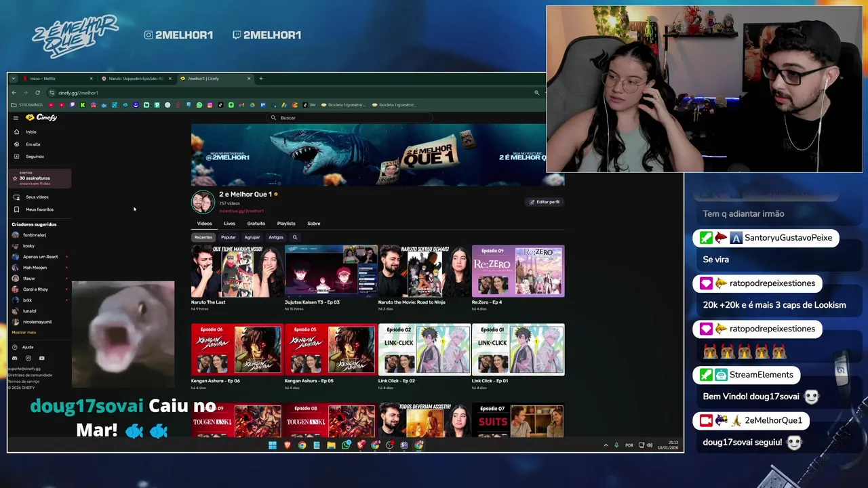Viewport: 868px width, 488px height.
Task: Open the YouTube icon in sidebar footer
Action: tap(41, 359)
